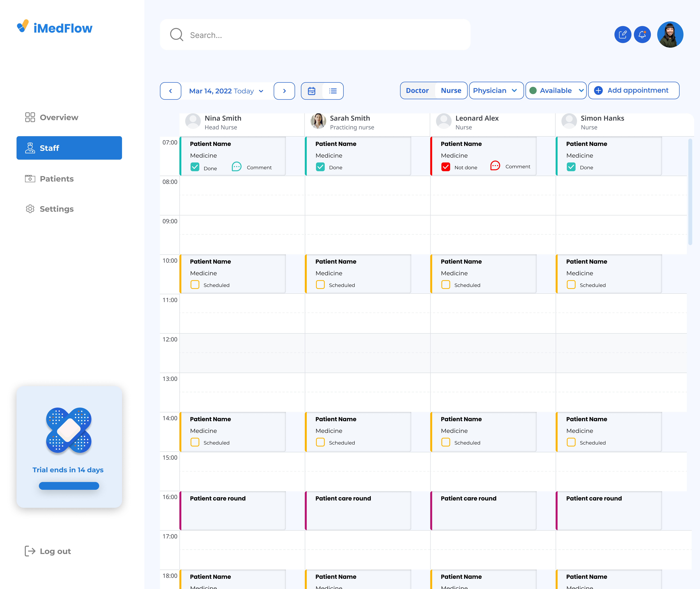The width and height of the screenshot is (700, 589).
Task: Check Sarah Smith's 10:00 Scheduled checkbox
Action: tap(320, 285)
